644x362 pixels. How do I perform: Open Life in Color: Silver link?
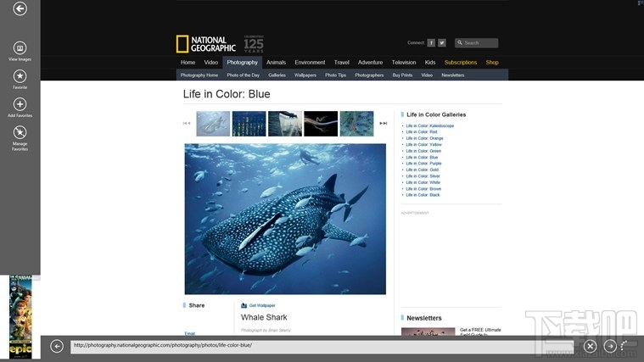point(423,176)
